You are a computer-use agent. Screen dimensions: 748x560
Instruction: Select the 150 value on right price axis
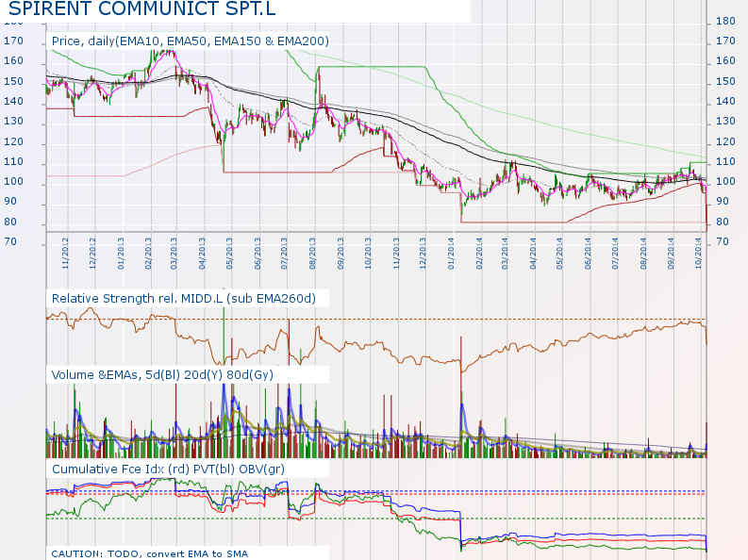725,81
